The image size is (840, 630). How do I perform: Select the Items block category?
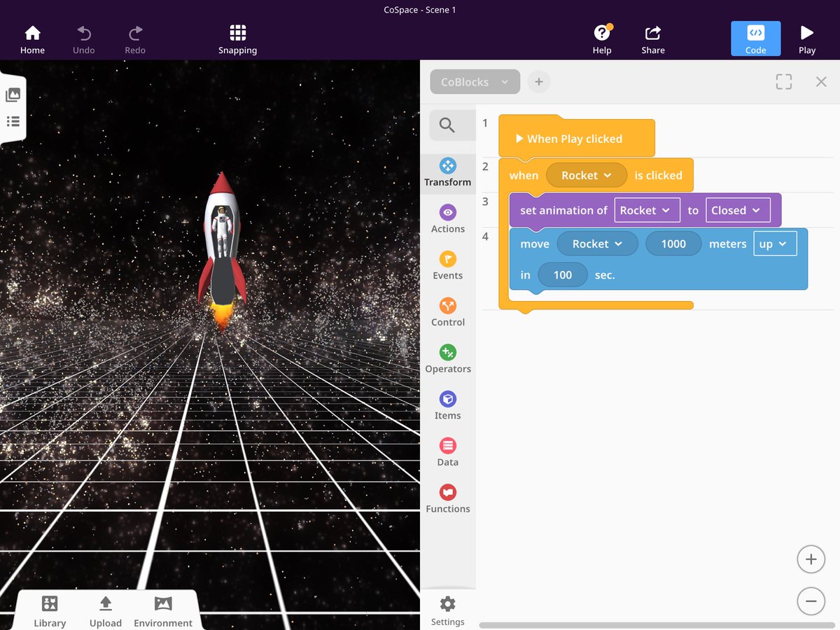pyautogui.click(x=448, y=406)
